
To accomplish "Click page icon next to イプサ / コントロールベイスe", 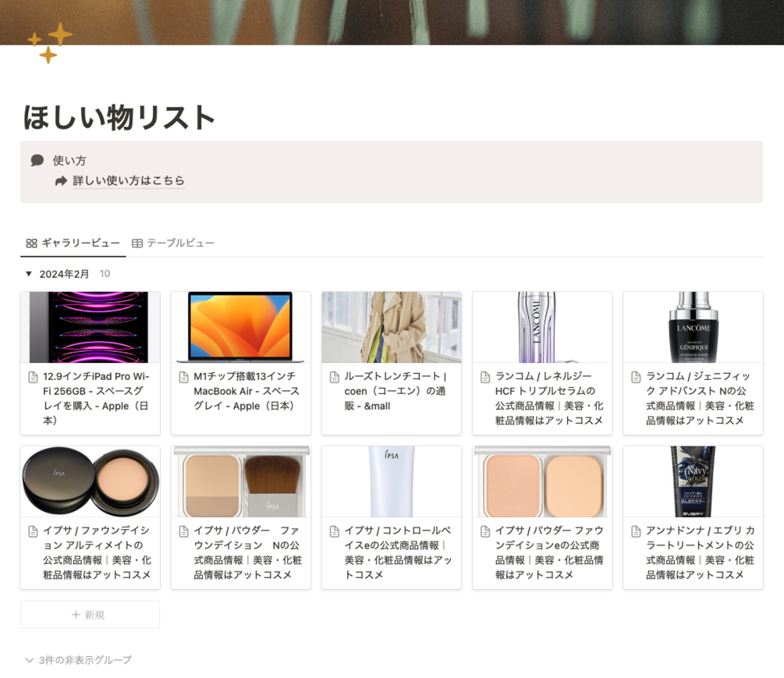I will 335,531.
